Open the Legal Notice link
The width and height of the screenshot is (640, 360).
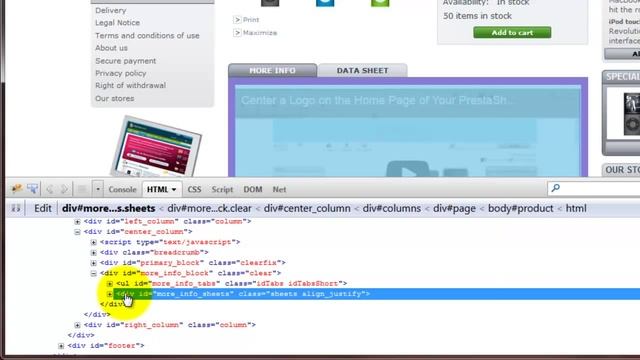(x=118, y=23)
